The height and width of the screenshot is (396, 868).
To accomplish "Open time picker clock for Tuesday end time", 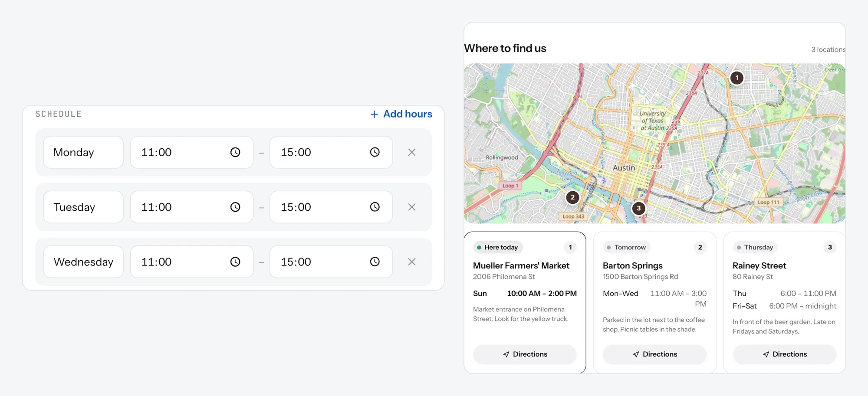I will (x=375, y=207).
